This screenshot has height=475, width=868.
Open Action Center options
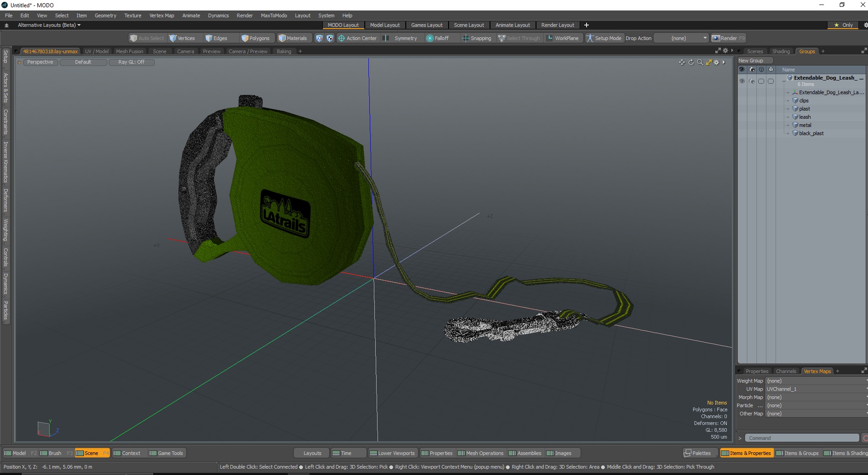coord(357,38)
